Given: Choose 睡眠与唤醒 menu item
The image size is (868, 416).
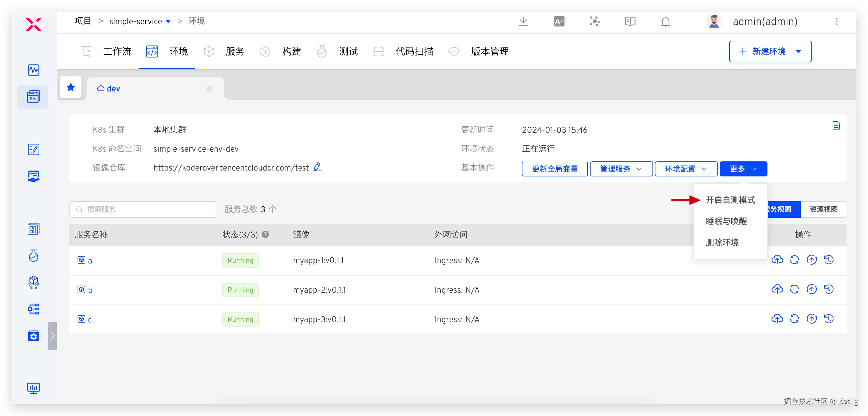Looking at the screenshot, I should click(730, 221).
